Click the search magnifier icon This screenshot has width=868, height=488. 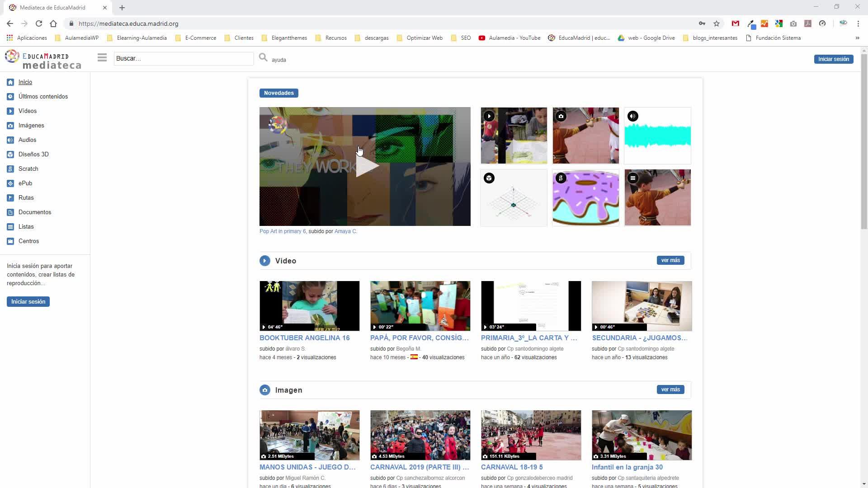(x=263, y=57)
